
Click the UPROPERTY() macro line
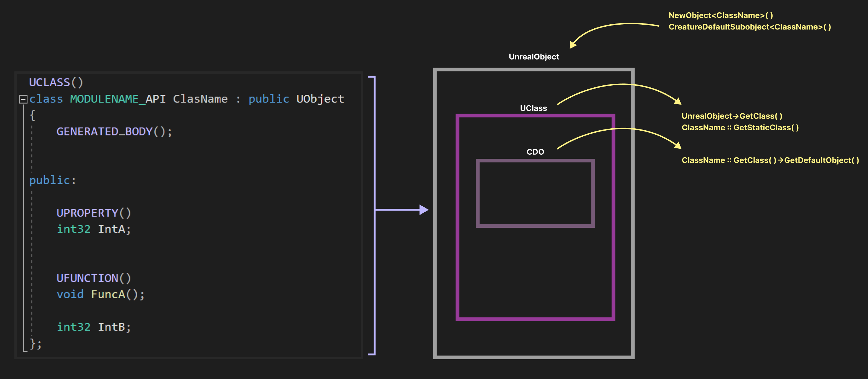tap(93, 213)
